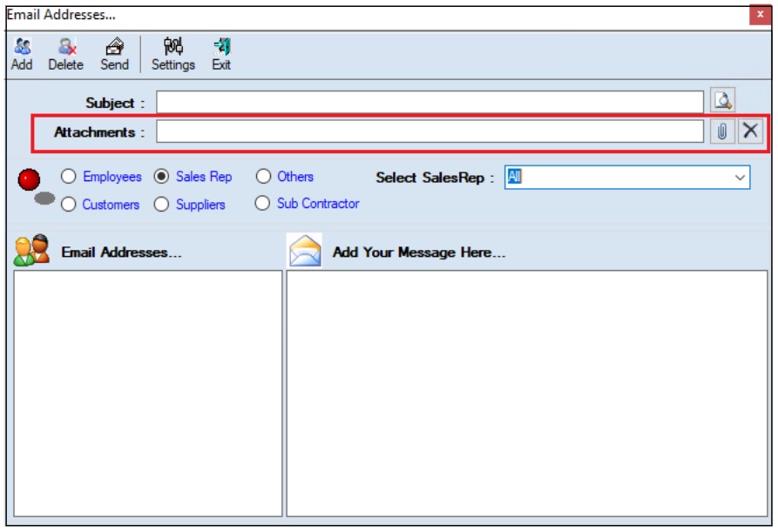Click the Attachments input field

[x=429, y=131]
